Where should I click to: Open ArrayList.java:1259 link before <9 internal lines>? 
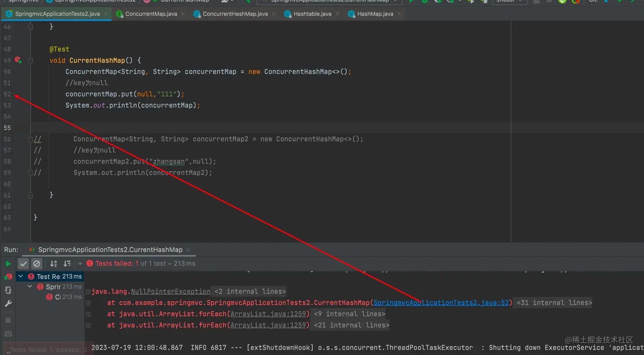pos(268,314)
